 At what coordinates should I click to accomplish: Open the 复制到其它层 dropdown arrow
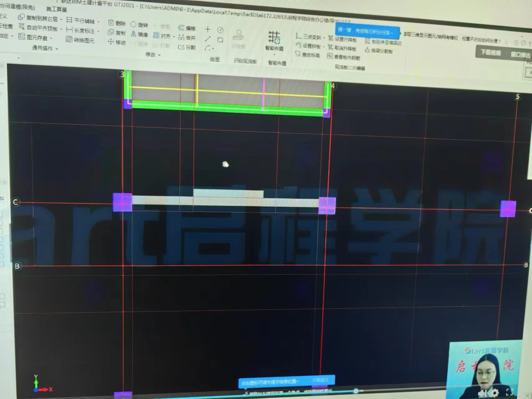[x=61, y=20]
